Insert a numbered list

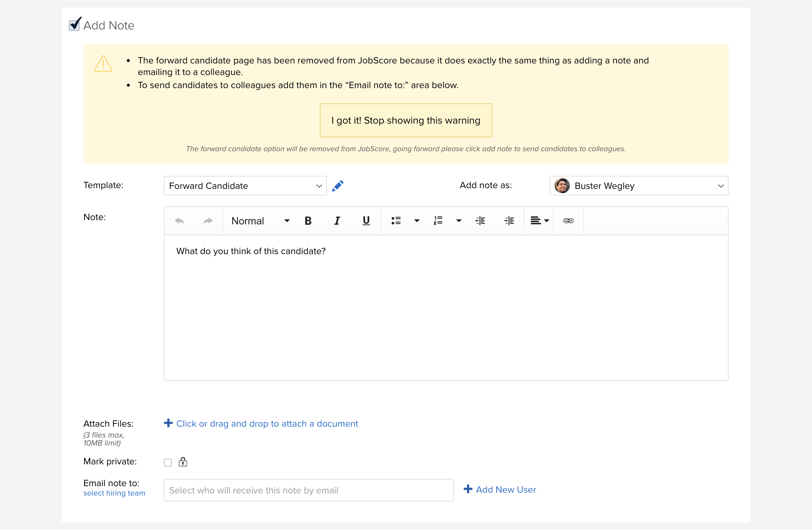point(438,221)
